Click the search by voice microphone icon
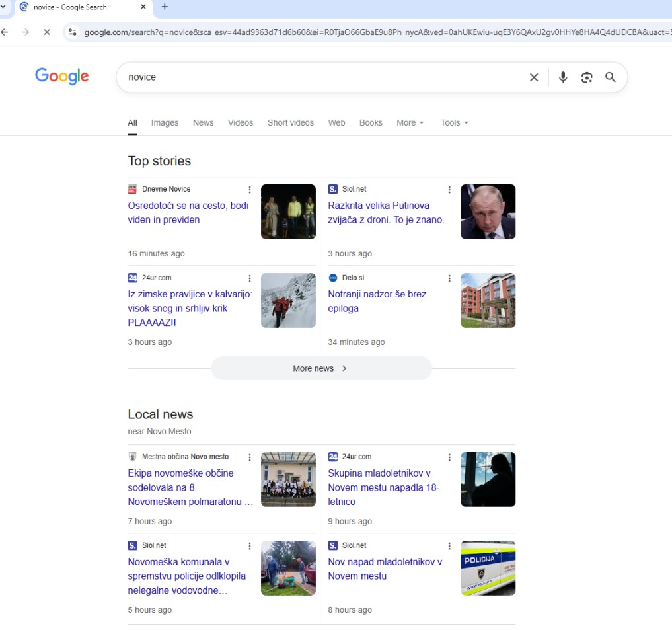This screenshot has height=630, width=672. [x=562, y=77]
